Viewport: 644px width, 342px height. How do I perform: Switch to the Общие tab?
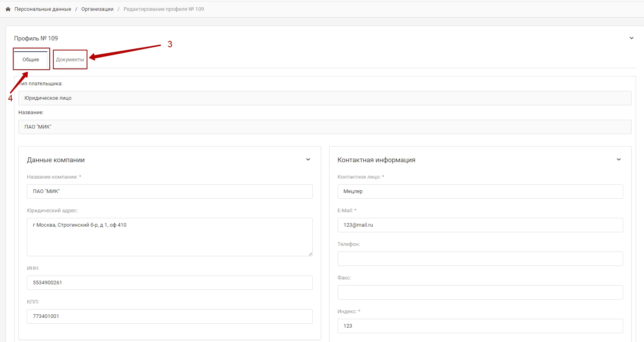(31, 59)
